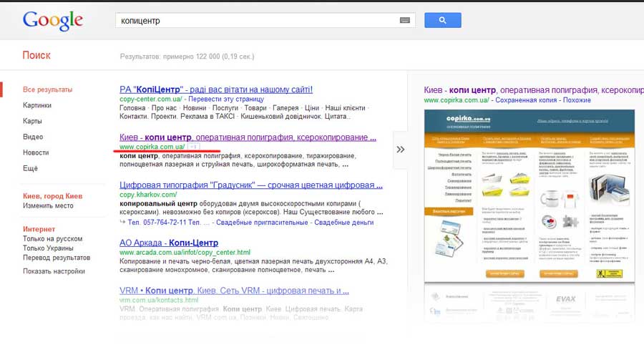Open result 'VRM • Копи центр. Киев. Сеть VRM'
The image size is (644, 345).
click(234, 291)
